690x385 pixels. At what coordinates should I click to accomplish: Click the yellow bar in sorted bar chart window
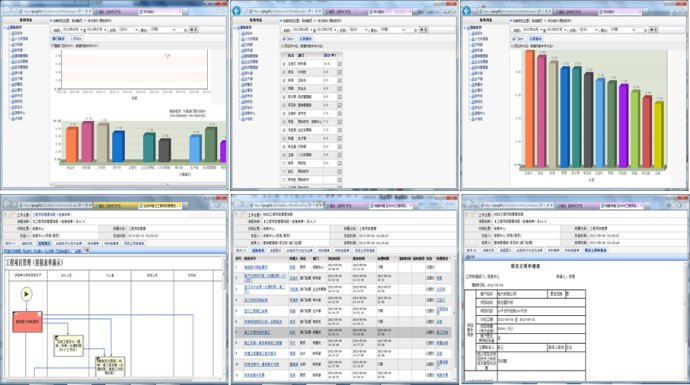(x=659, y=135)
